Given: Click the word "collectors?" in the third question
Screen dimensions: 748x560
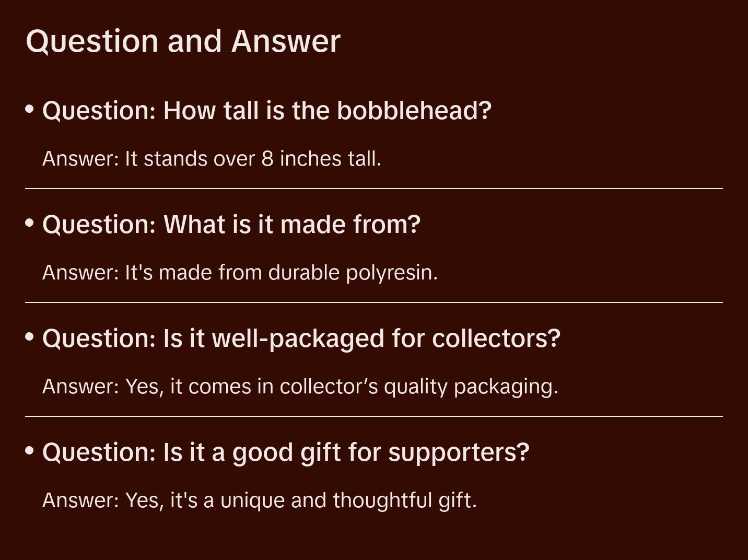Looking at the screenshot, I should point(496,339).
